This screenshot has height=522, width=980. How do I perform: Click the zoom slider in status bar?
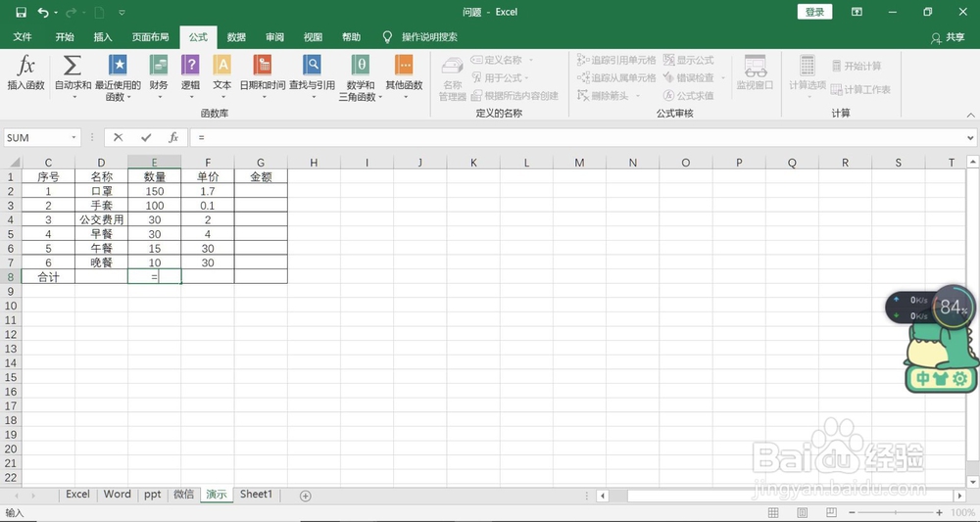895,512
